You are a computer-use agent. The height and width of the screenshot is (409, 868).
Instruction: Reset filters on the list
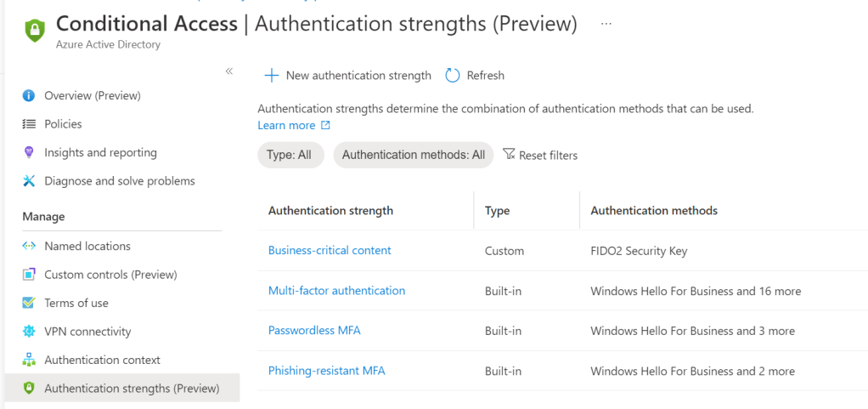pos(540,155)
